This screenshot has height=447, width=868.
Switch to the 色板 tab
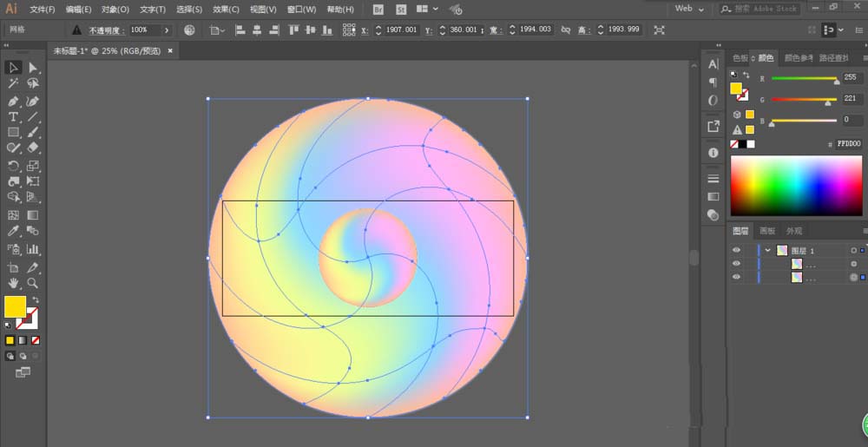(x=740, y=57)
